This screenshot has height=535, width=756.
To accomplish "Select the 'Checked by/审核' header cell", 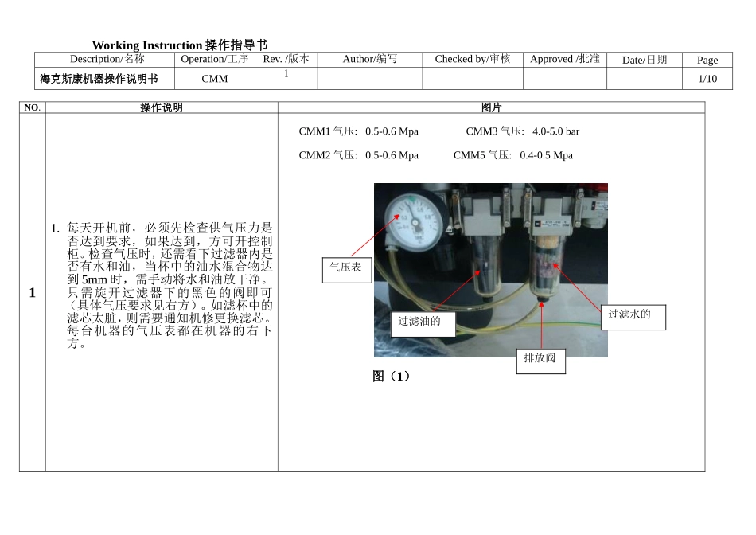I will (x=473, y=60).
